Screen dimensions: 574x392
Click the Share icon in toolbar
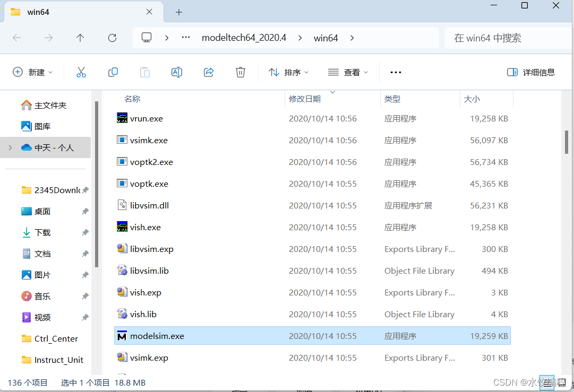tap(209, 72)
